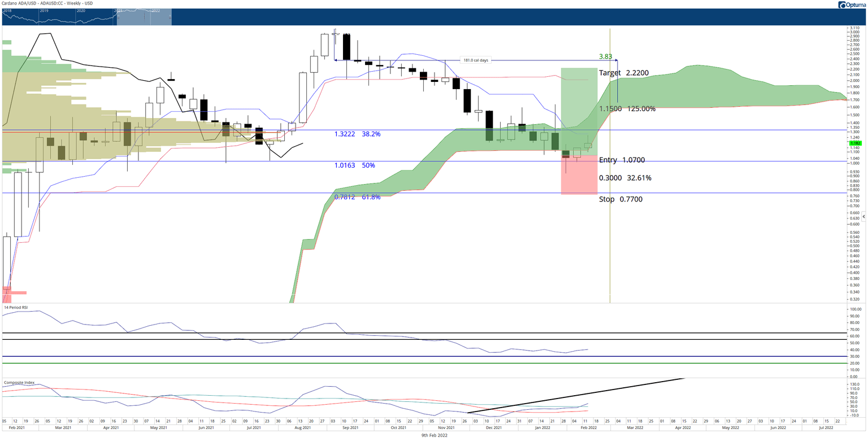Click the '1.3222 38.2%' Fibonacci label
This screenshot has width=868, height=442.
357,134
